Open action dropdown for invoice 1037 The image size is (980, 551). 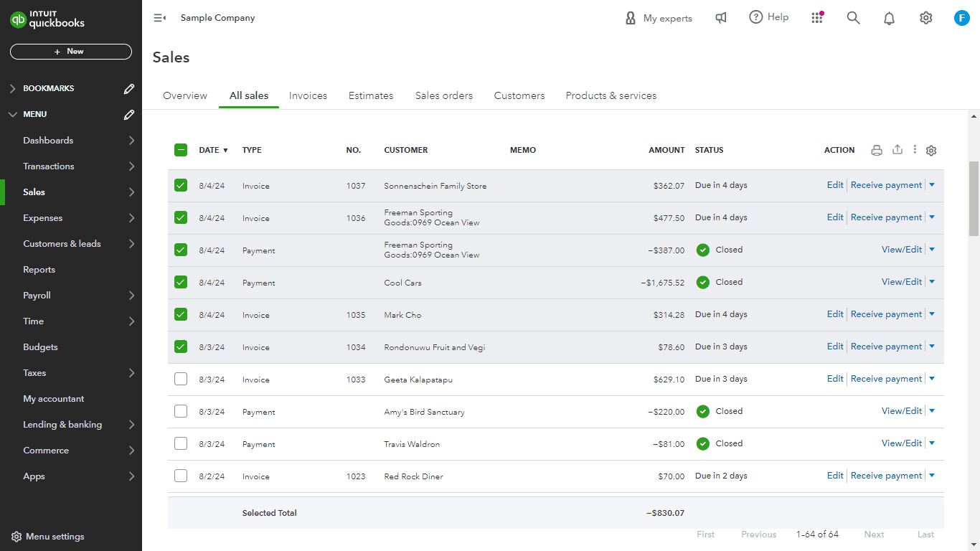932,185
